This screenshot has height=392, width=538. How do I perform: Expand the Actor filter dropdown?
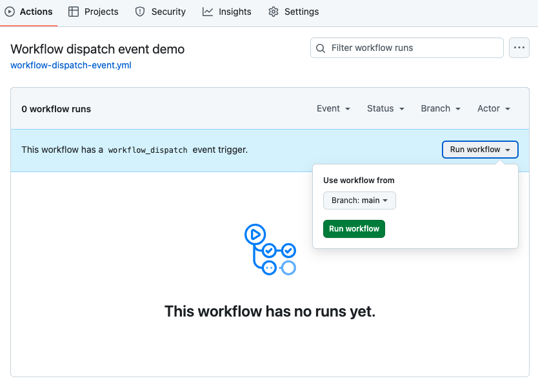tap(493, 108)
